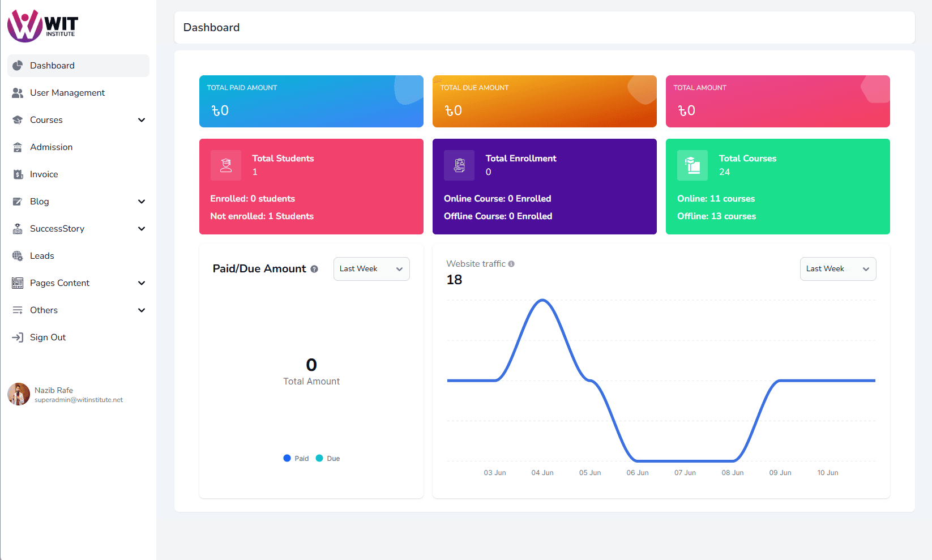Go to the Leads page
Screen dimensions: 932x560
78,256
